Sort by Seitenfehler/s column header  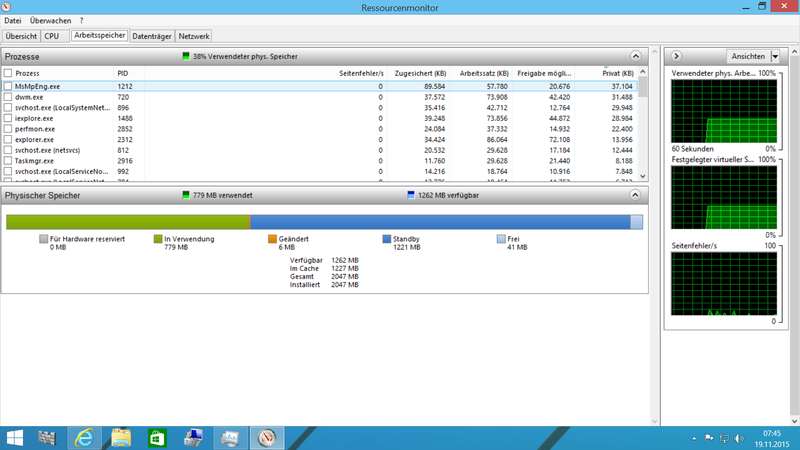pyautogui.click(x=361, y=73)
